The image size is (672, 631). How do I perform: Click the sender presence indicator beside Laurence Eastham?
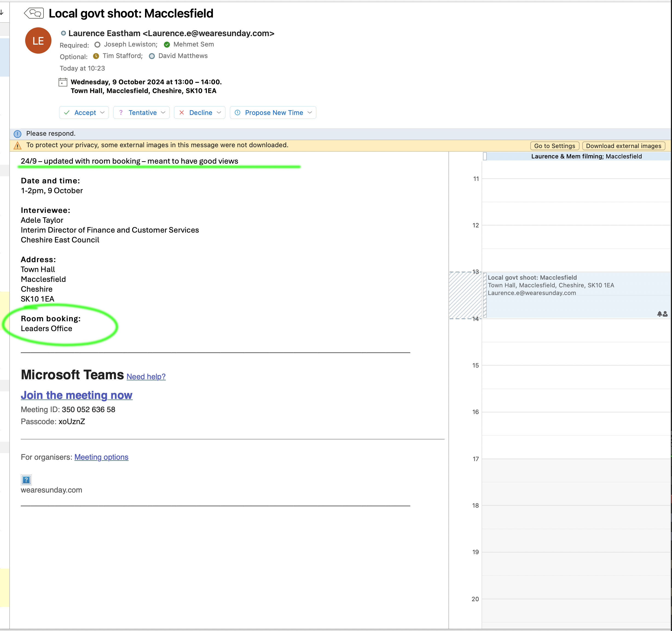63,33
